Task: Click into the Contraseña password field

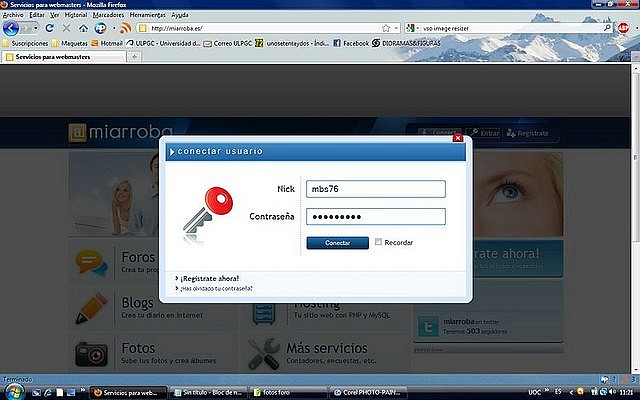Action: (376, 216)
